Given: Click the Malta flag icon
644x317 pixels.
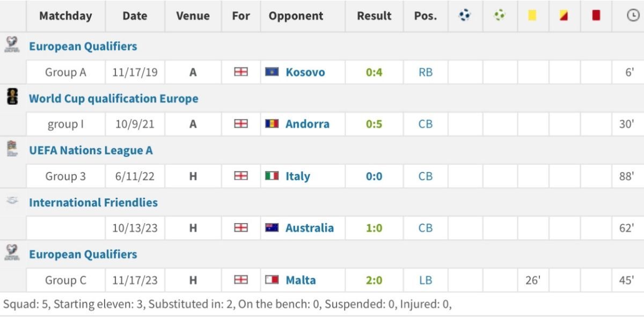Looking at the screenshot, I should (272, 280).
